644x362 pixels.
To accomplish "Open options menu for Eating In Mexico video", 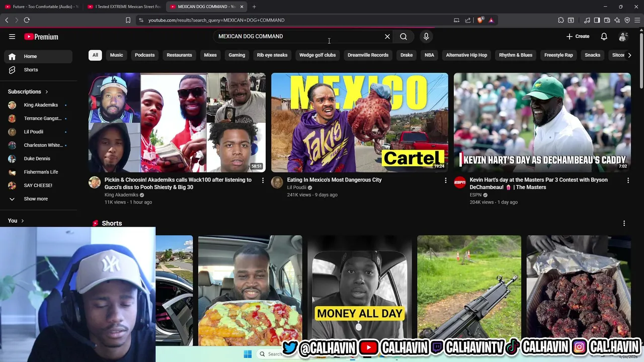I will coord(445,180).
